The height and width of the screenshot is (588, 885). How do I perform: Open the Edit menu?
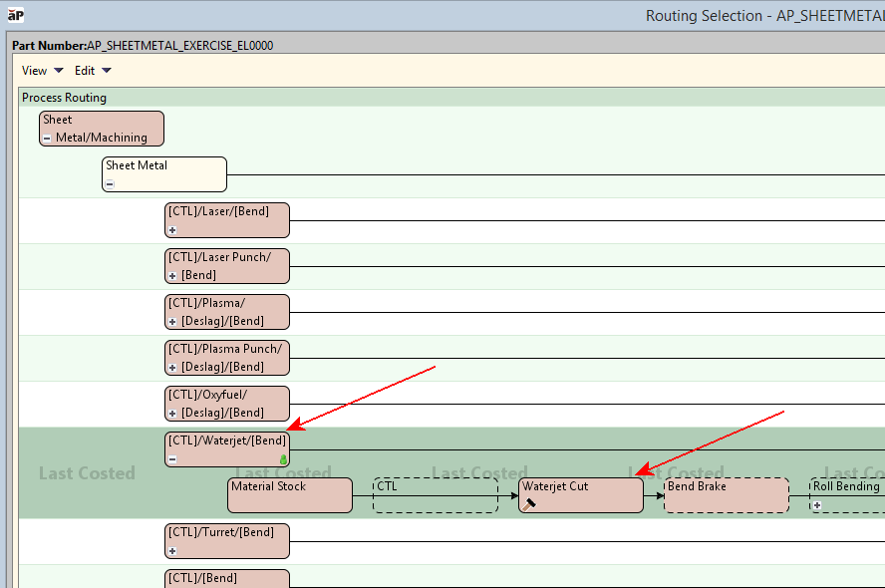(x=93, y=71)
